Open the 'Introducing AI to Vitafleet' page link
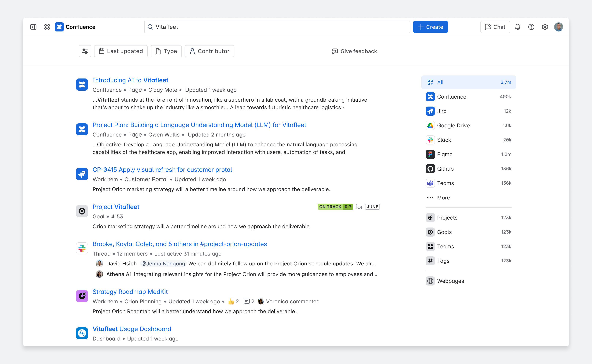The width and height of the screenshot is (592, 364). coord(130,80)
